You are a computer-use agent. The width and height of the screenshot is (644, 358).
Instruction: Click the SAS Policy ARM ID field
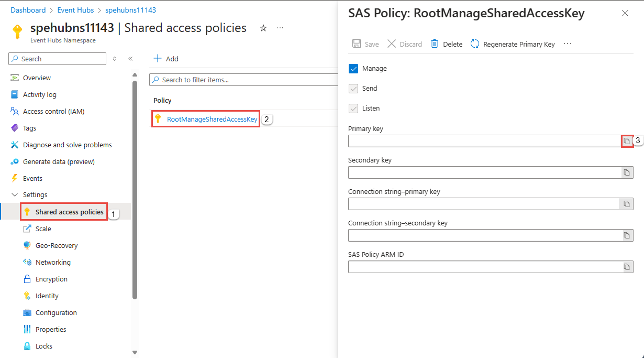(x=484, y=267)
